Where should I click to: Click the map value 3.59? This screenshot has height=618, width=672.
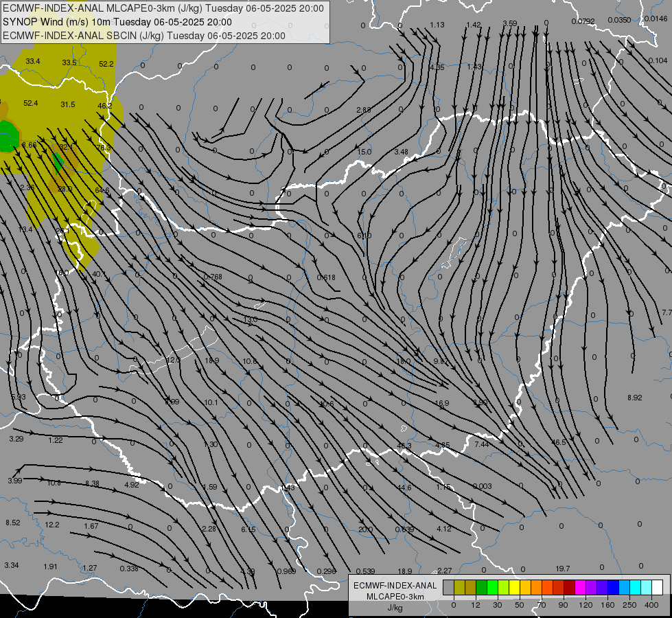510,23
